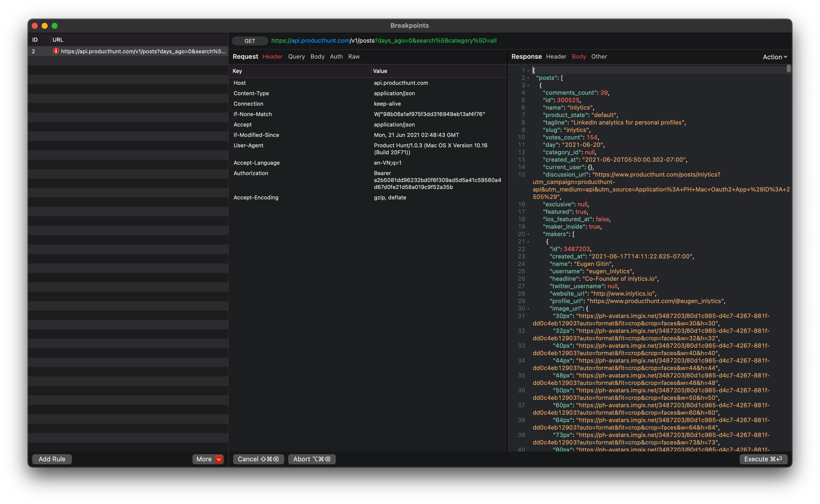Collapse the root object on line 1
Screen dimensions: 820x504
[528, 71]
